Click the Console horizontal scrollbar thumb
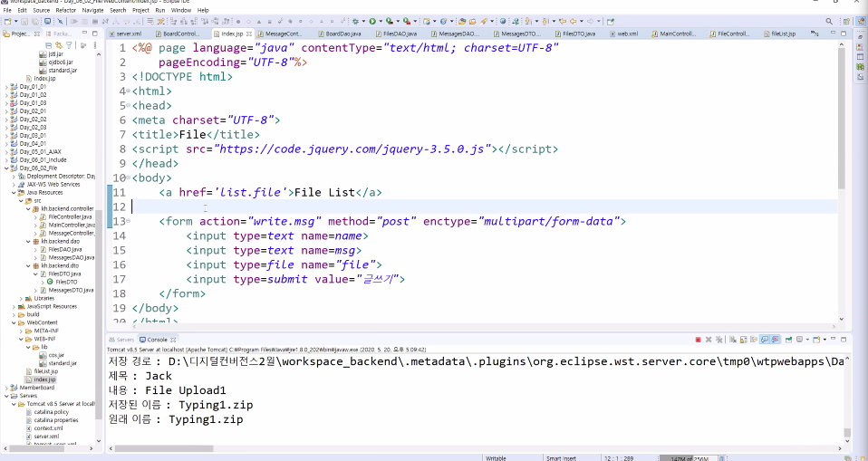Image resolution: width=868 pixels, height=461 pixels. click(x=164, y=449)
